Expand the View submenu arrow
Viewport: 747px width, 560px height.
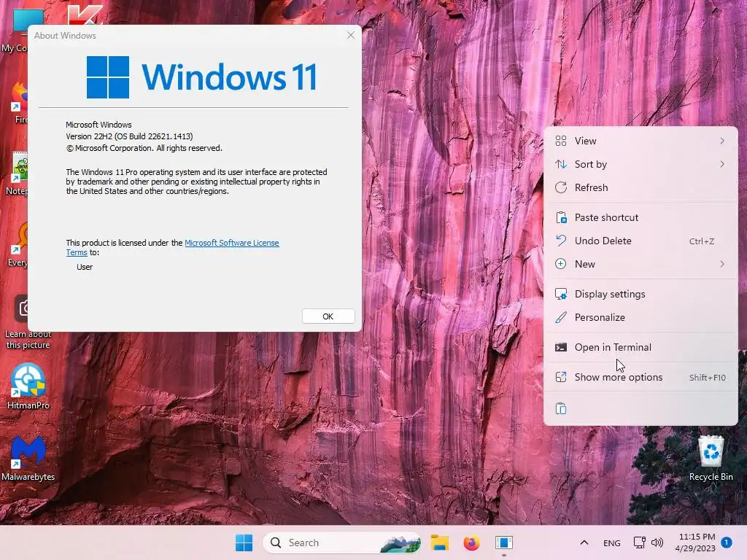coord(722,141)
